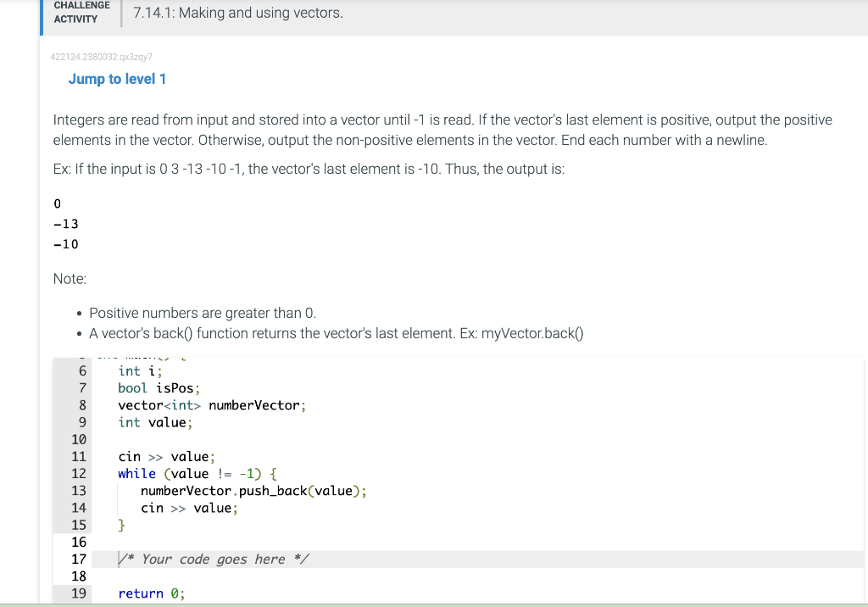This screenshot has width=868, height=607.
Task: Click the closing brace on line 15
Action: coord(121,525)
